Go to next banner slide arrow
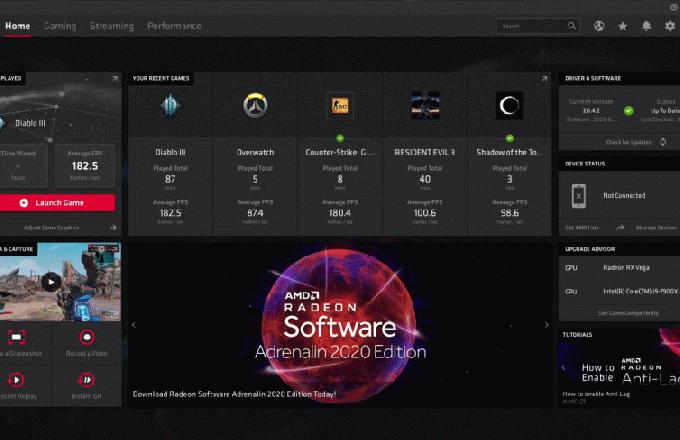This screenshot has width=680, height=440. pyautogui.click(x=546, y=325)
